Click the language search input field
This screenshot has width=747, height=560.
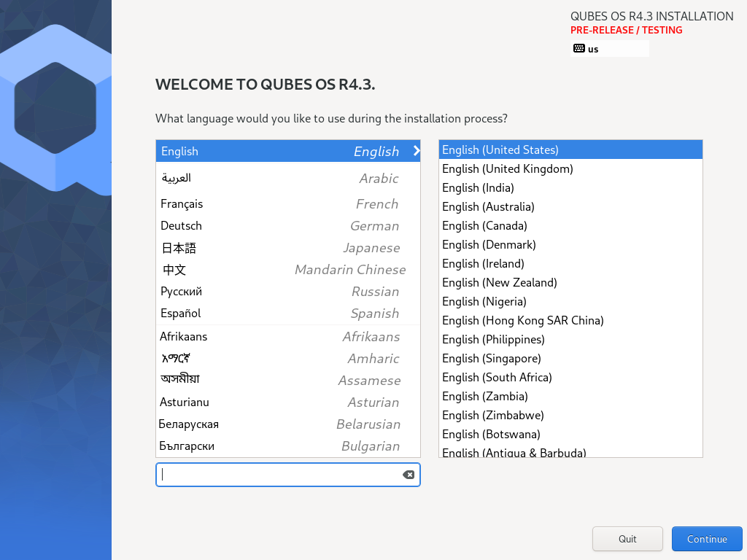pos(277,474)
